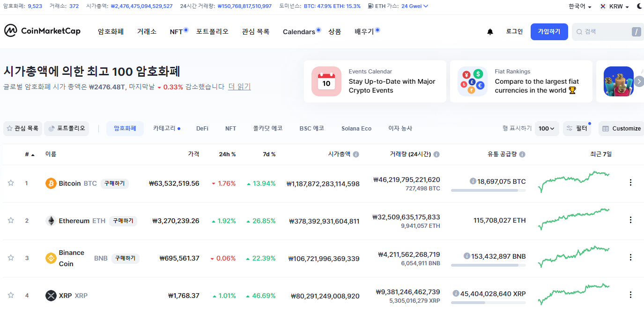Add Binance Coin to watchlist star
Screen dimensions: 644x312
pyautogui.click(x=11, y=258)
